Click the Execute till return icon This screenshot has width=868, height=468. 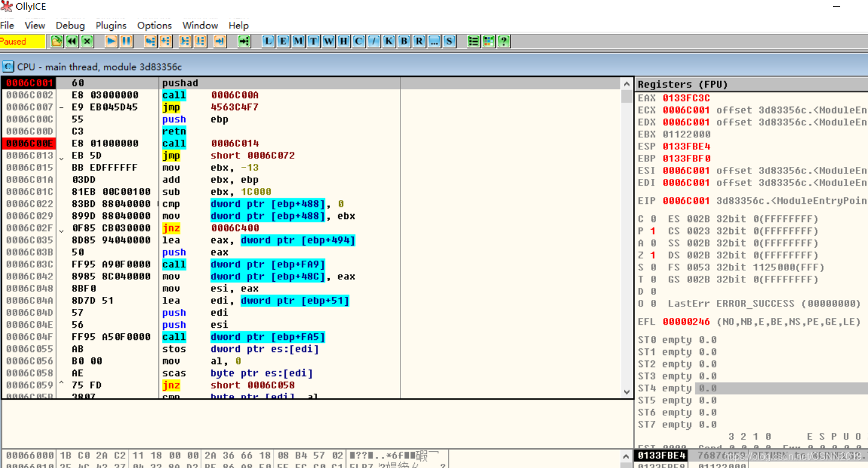(x=220, y=41)
